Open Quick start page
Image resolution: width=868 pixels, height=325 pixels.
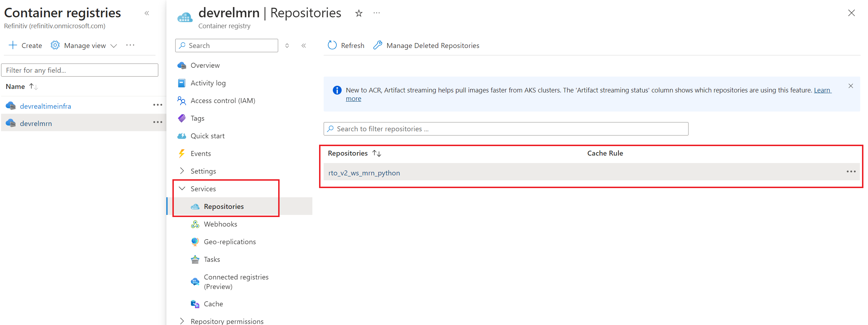coord(207,136)
